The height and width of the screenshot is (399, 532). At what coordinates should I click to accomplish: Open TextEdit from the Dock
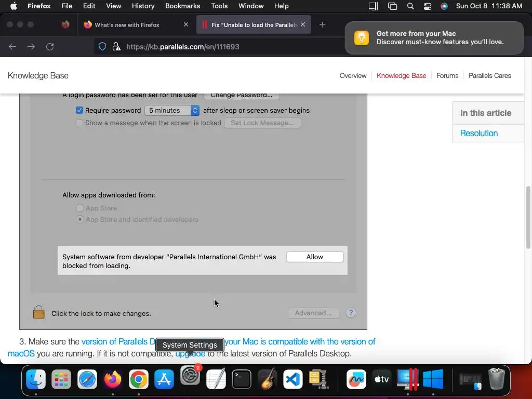[x=216, y=379]
